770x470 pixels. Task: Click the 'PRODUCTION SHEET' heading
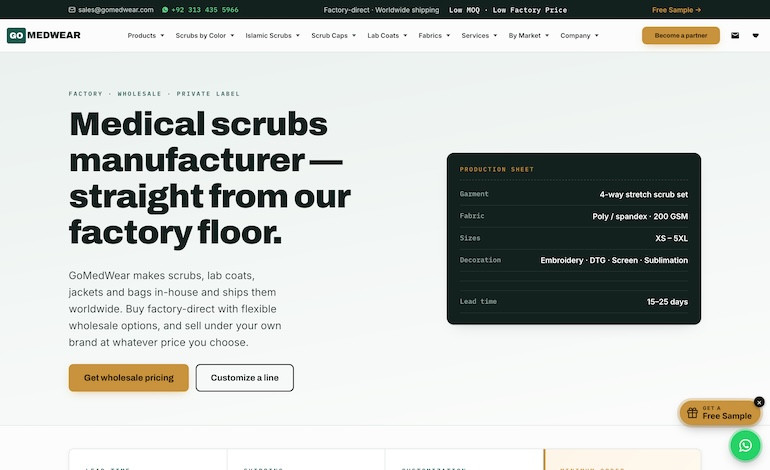[496, 169]
